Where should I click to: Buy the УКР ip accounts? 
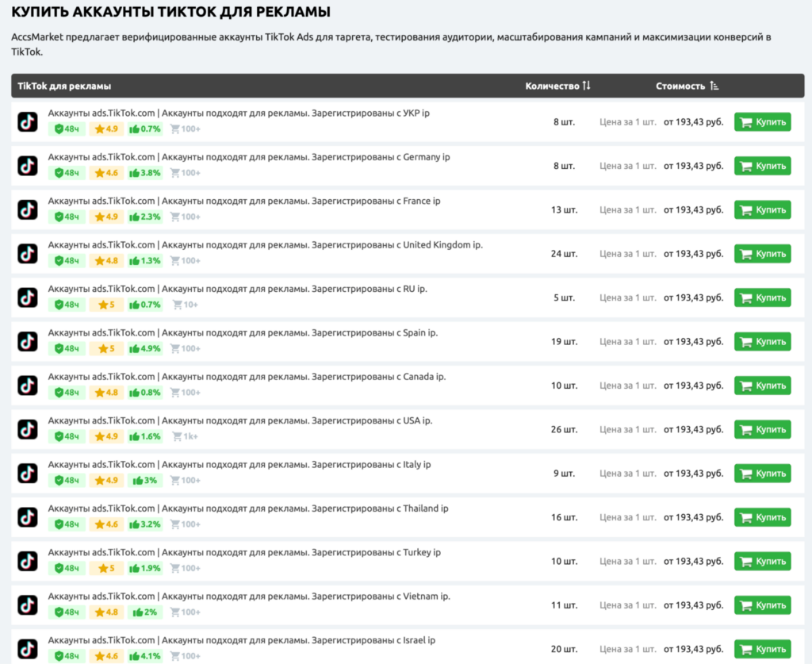762,122
